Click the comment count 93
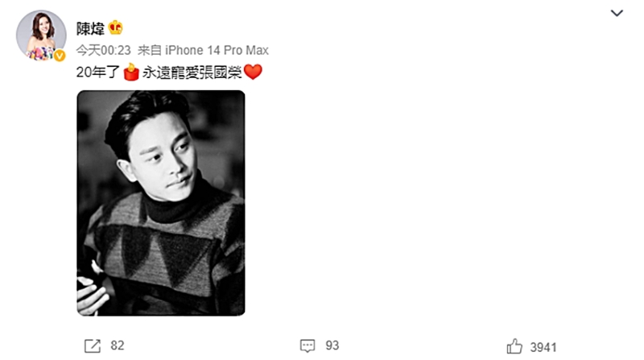This screenshot has height=360, width=644. coord(332,346)
